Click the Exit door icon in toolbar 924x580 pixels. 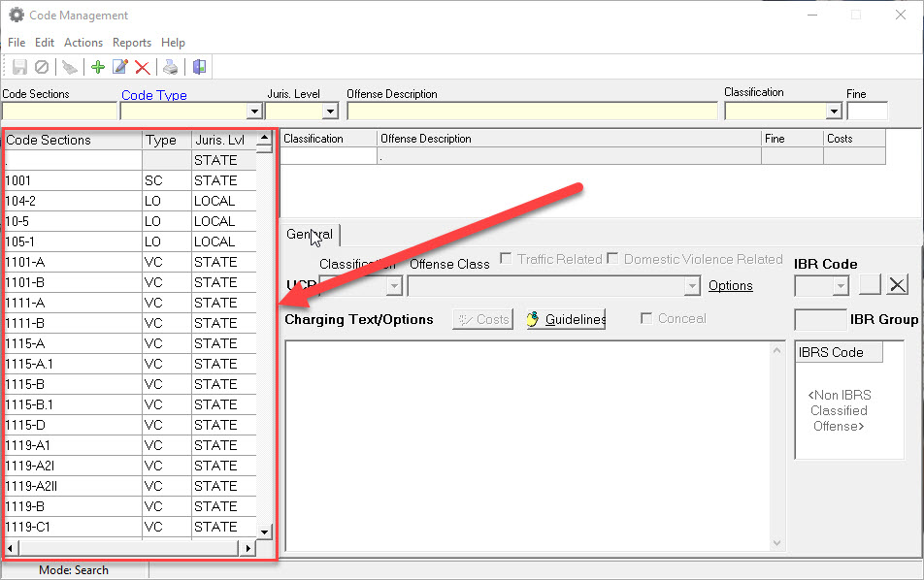199,67
